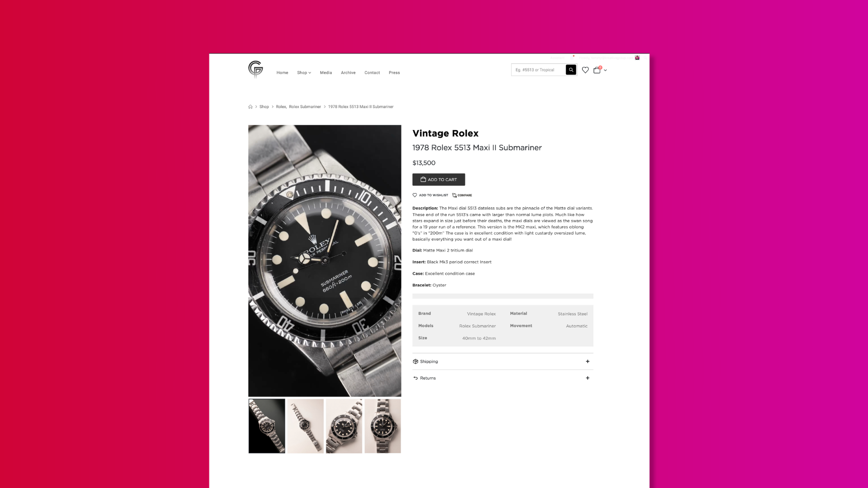Click the user avatar next to Howdy
The width and height of the screenshot is (868, 488).
[x=637, y=58]
